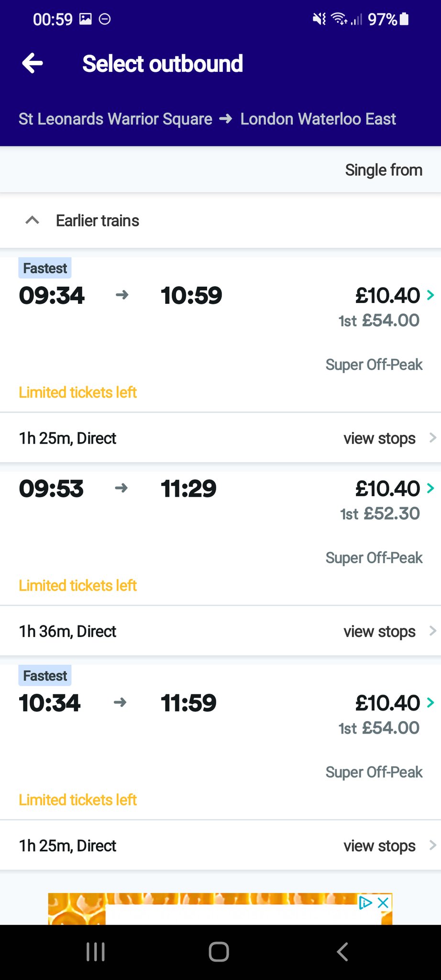Select the 1st class £54.00 fare at 09:34
The image size is (441, 980).
coord(379,321)
